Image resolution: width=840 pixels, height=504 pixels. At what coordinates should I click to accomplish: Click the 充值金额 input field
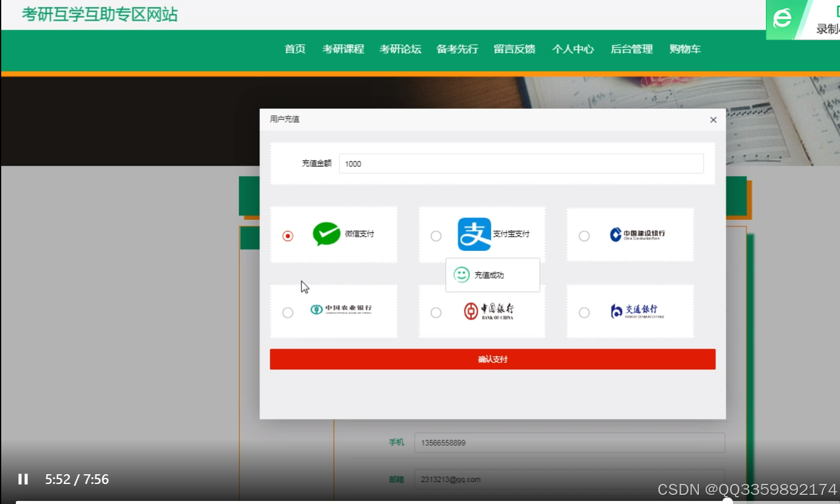(x=521, y=163)
